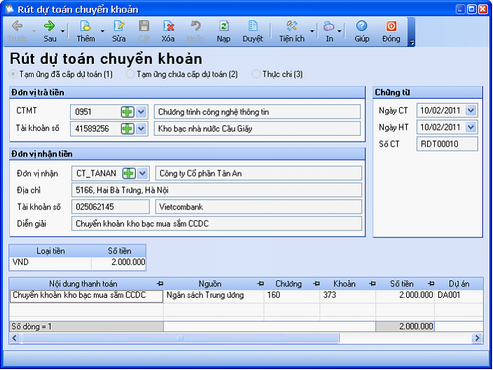Click the Địa chỉ address field

(217, 190)
